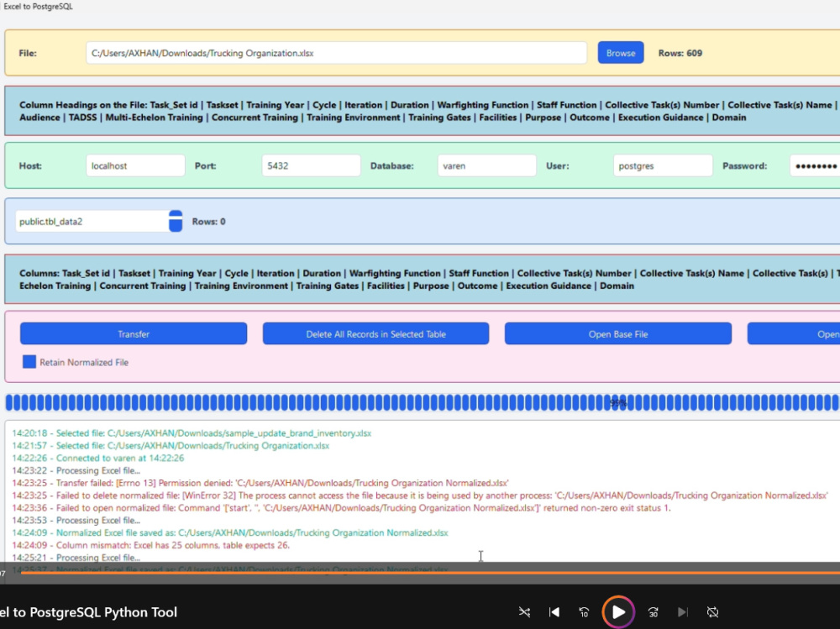Click the Host field containing localhost

point(135,165)
